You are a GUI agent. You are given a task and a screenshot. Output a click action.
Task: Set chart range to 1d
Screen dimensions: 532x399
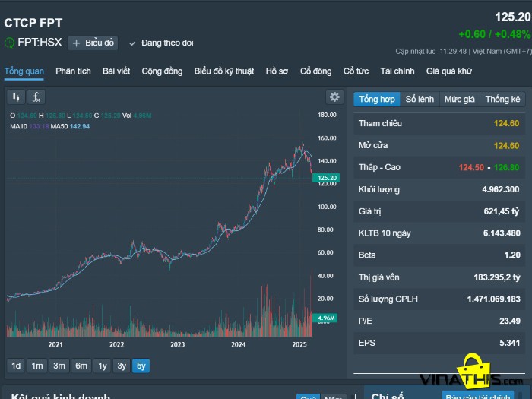(16, 366)
